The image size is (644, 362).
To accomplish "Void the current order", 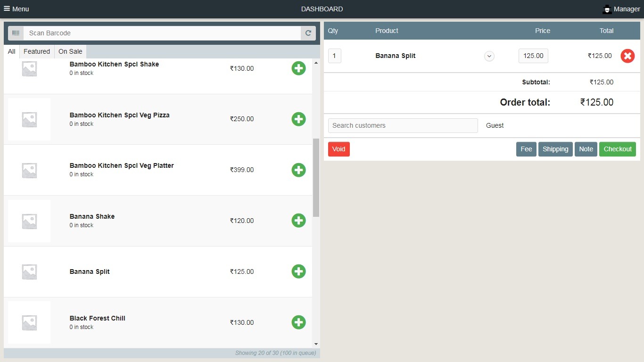I will tap(339, 149).
